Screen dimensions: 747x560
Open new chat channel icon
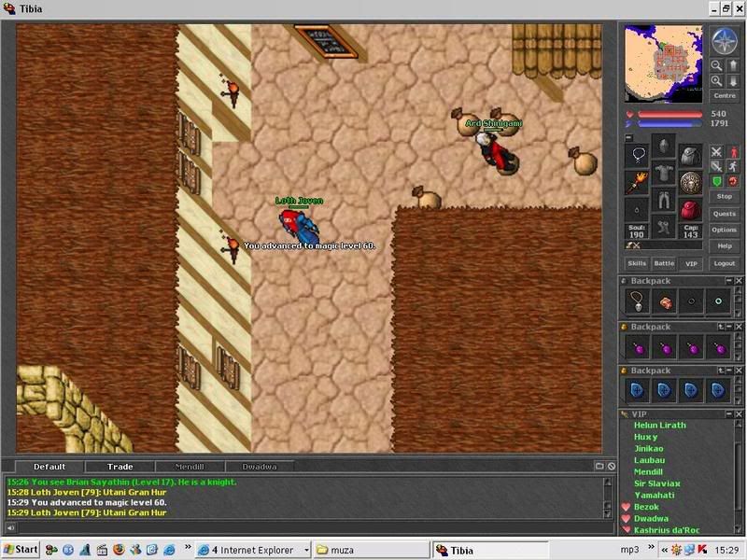[599, 466]
